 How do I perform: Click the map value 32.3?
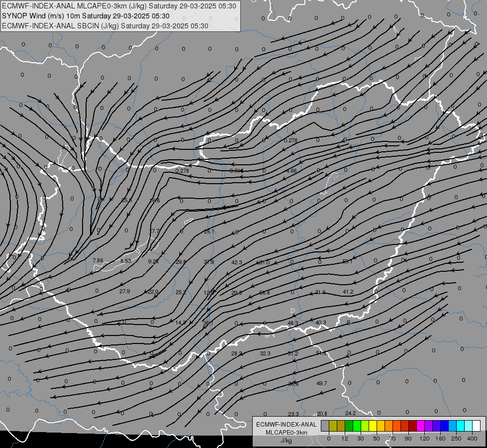pos(265,353)
